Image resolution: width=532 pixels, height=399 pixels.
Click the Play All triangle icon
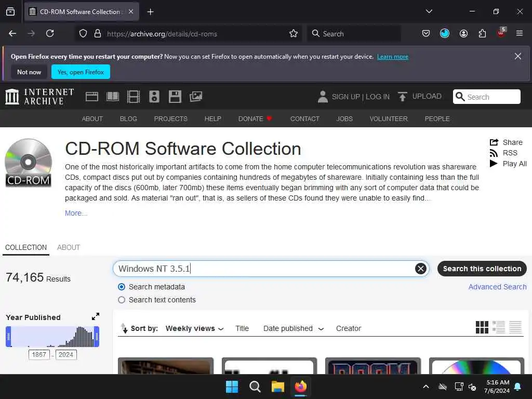point(494,164)
